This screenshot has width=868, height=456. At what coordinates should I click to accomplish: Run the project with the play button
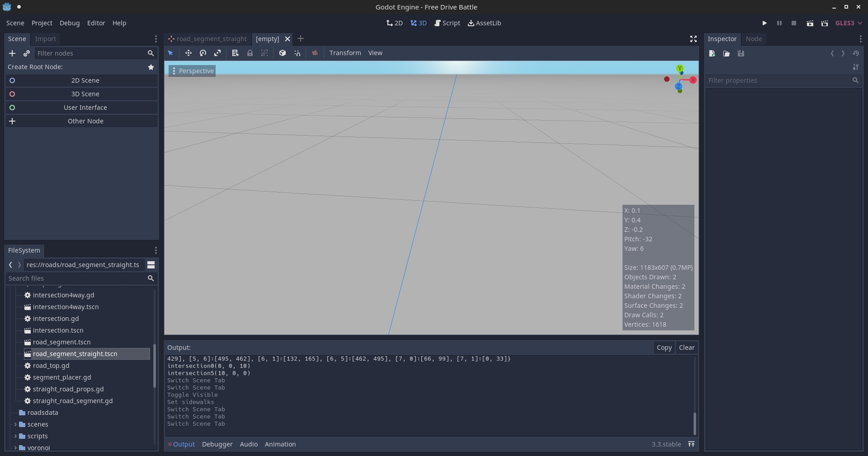764,23
